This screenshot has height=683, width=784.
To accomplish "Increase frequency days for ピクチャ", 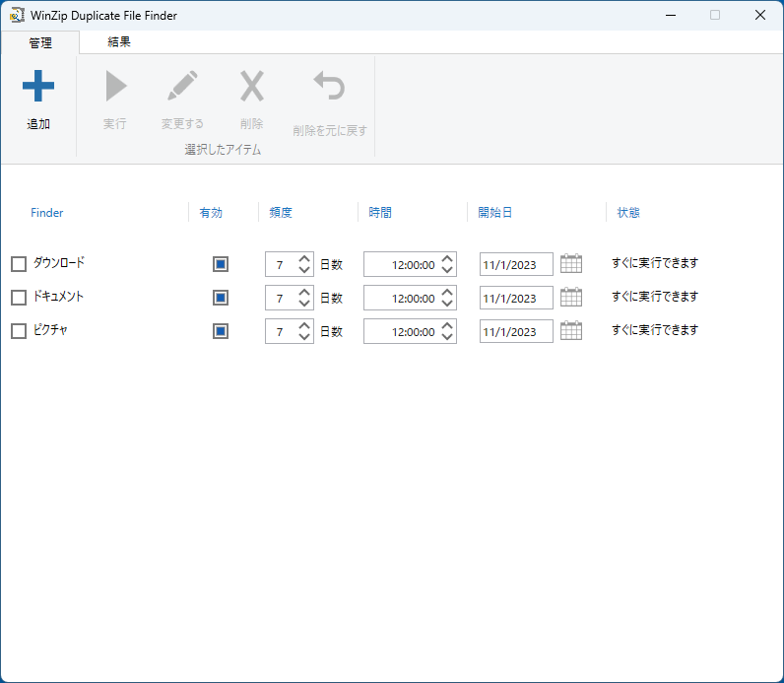I will pos(304,326).
